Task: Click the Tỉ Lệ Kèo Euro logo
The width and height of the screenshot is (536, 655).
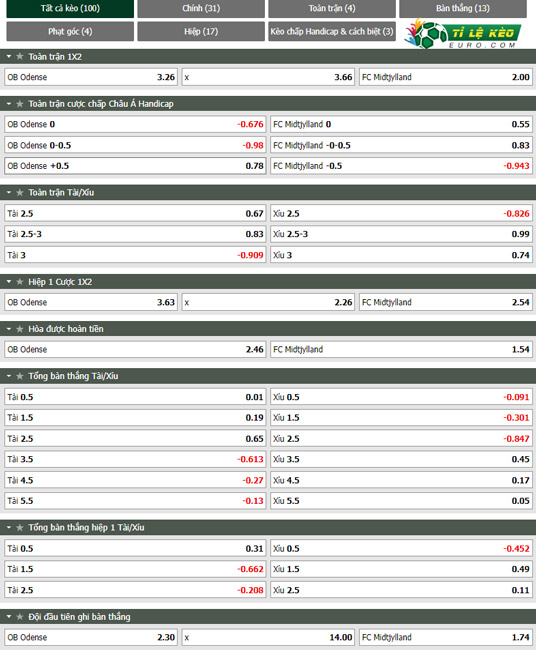Action: click(x=463, y=34)
